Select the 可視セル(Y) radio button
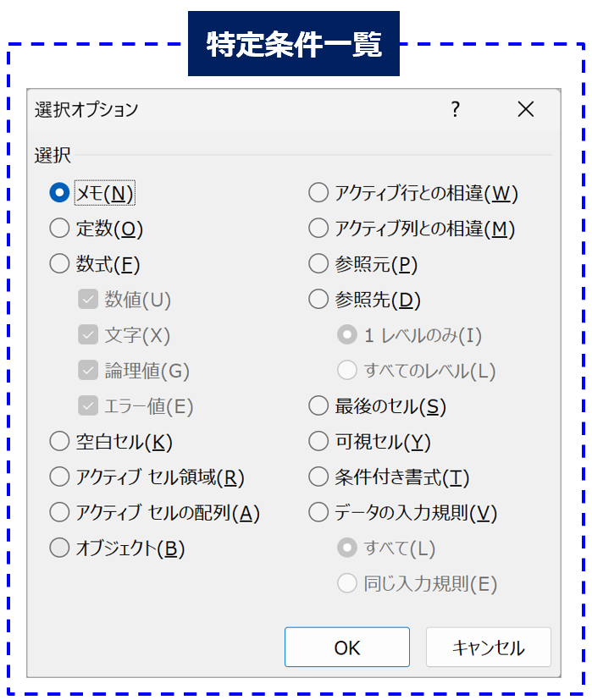This screenshot has width=592, height=700. pyautogui.click(x=318, y=441)
